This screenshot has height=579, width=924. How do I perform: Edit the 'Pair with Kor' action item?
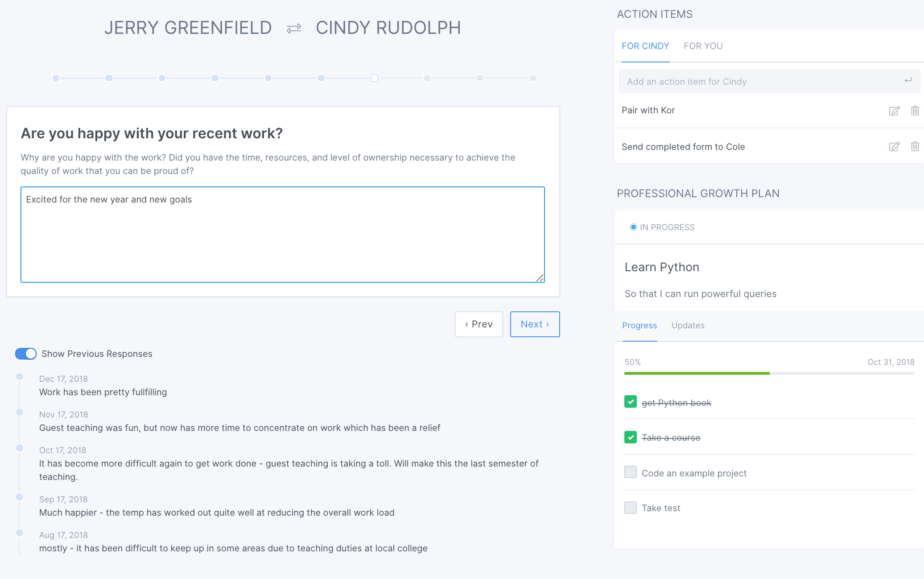pos(894,111)
